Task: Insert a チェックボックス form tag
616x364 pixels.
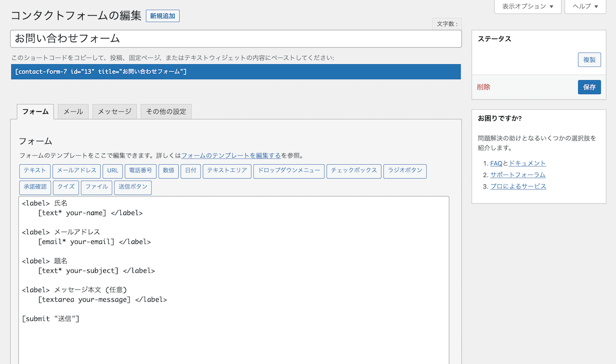Action: pyautogui.click(x=354, y=171)
